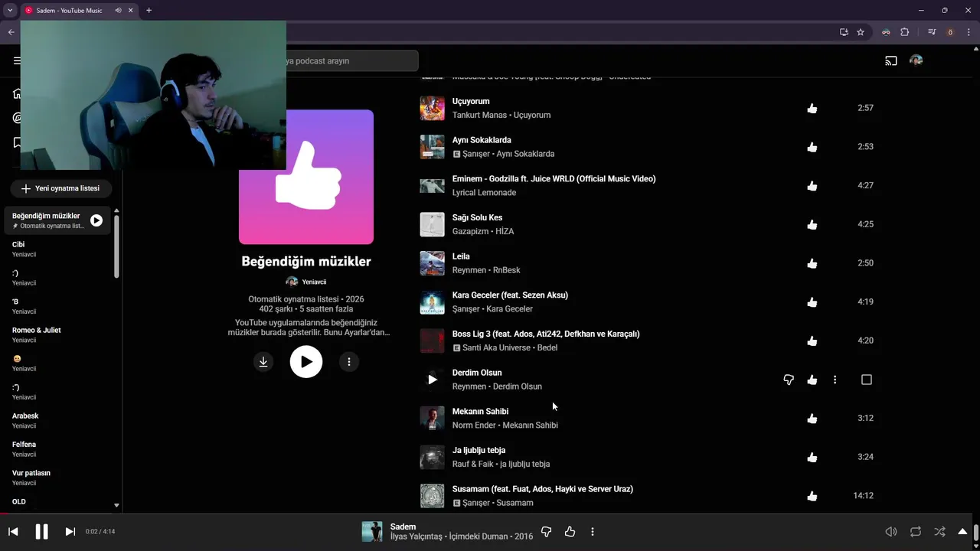Open the Vur patlasın playlist
This screenshot has width=980, height=551.
click(58, 478)
